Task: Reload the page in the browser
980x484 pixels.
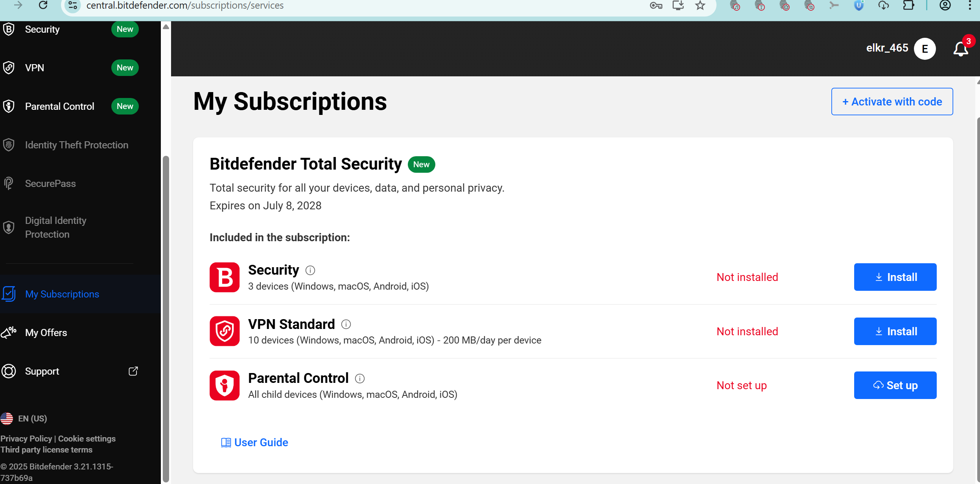Action: [43, 6]
